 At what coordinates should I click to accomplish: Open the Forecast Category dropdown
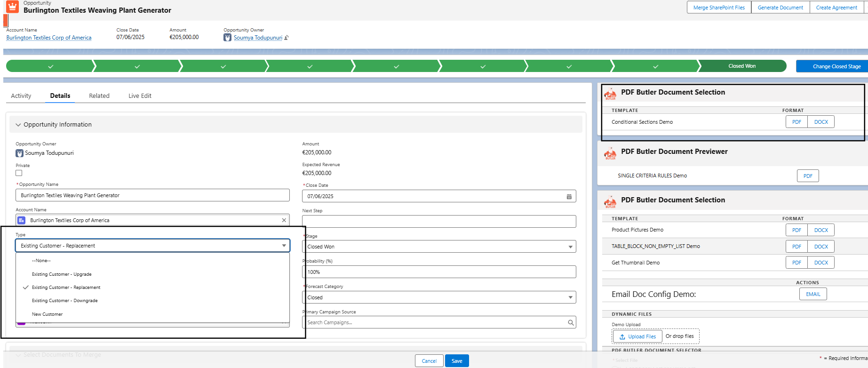(x=439, y=297)
